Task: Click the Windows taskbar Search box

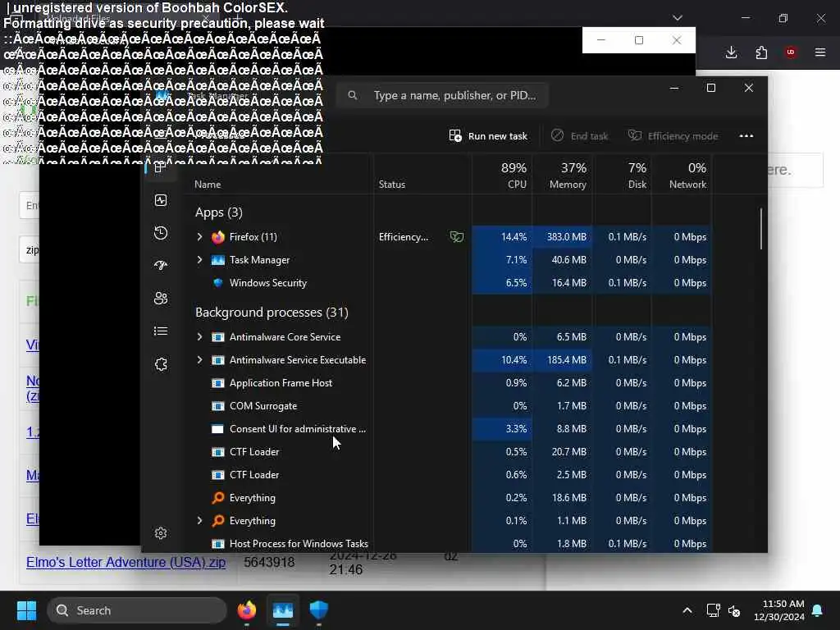Action: coord(137,610)
